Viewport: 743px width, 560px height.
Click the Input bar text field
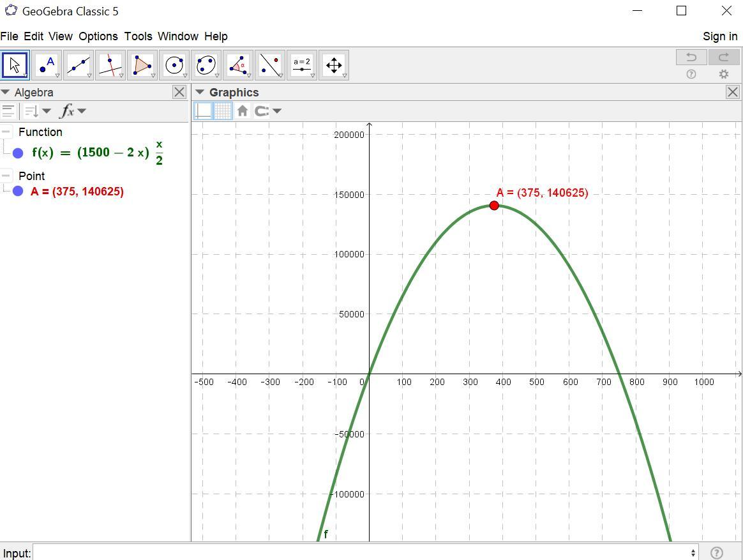pos(364,553)
